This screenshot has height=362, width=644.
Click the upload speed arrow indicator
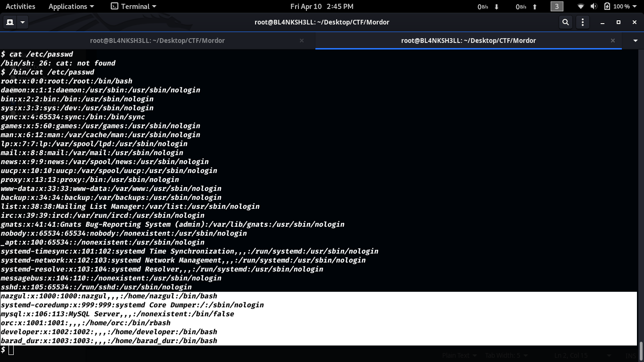535,7
